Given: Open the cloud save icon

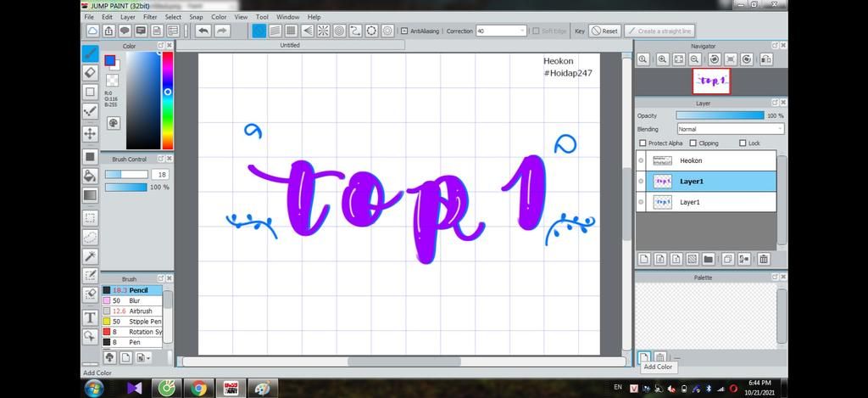Looking at the screenshot, I should click(92, 31).
